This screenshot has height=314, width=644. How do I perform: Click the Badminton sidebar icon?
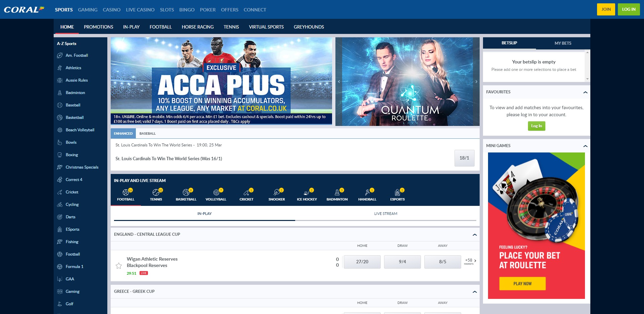(60, 93)
